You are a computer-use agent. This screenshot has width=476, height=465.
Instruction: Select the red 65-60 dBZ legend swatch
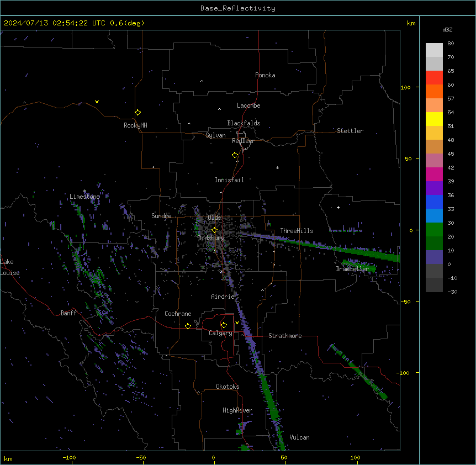tap(434, 78)
